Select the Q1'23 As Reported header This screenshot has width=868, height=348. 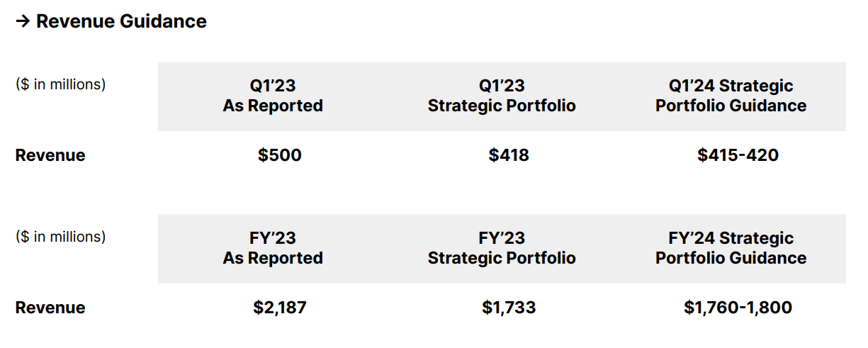[x=273, y=96]
